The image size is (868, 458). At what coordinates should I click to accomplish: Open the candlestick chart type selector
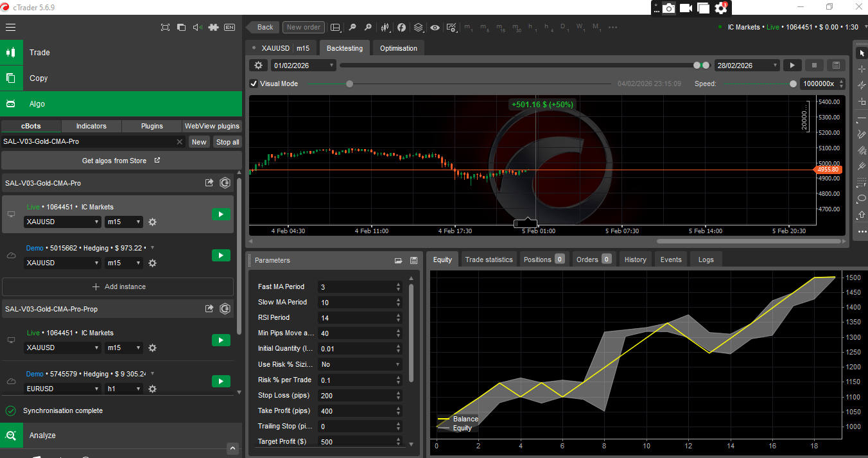point(385,27)
